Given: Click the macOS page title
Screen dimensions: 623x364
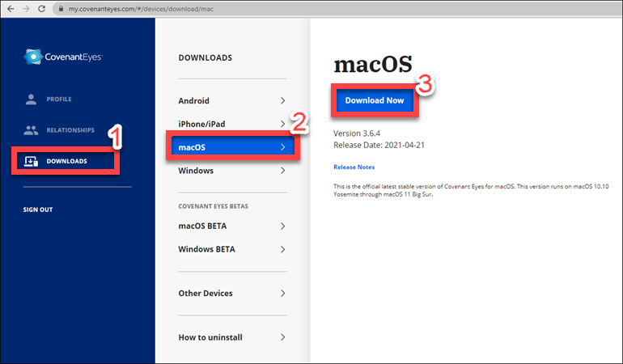Looking at the screenshot, I should click(373, 65).
